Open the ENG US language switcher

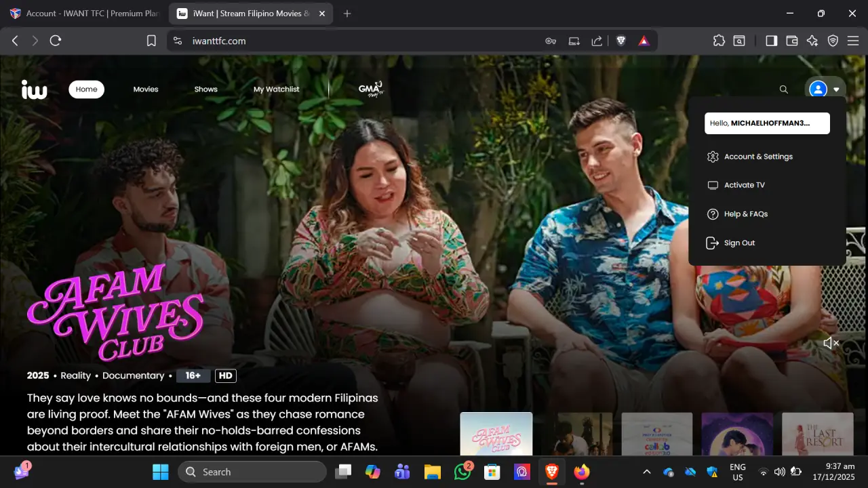738,472
